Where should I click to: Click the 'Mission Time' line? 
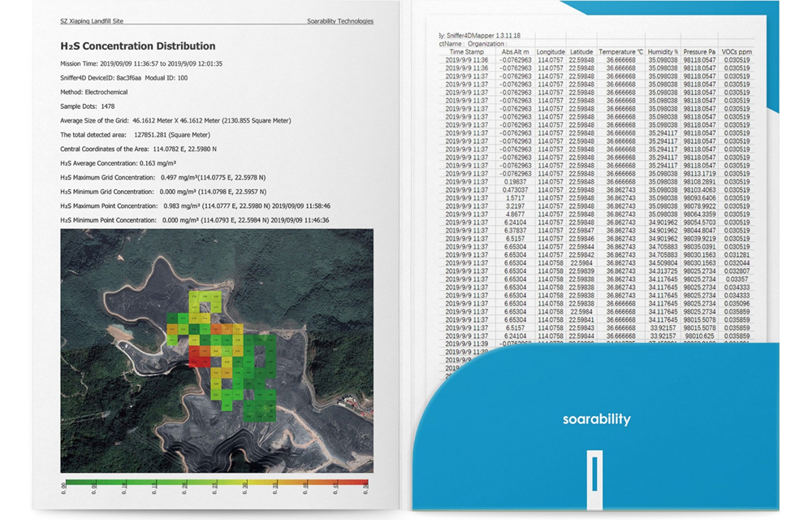141,63
